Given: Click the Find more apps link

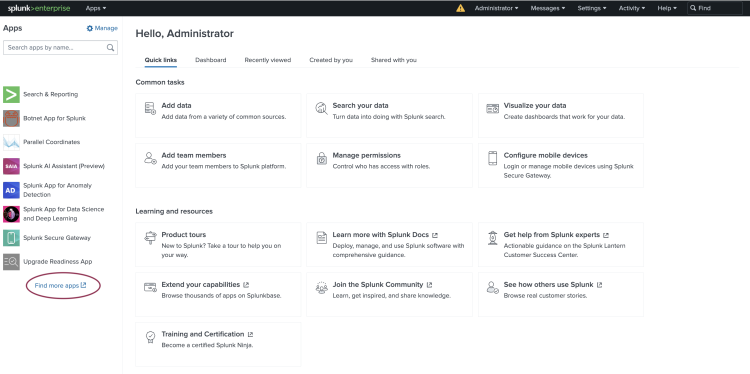Looking at the screenshot, I should 60,286.
